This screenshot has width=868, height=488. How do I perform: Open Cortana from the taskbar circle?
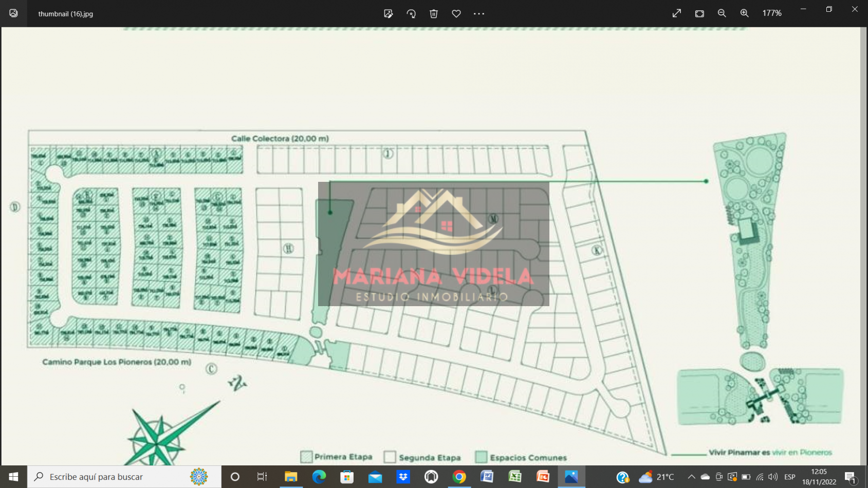(x=235, y=477)
